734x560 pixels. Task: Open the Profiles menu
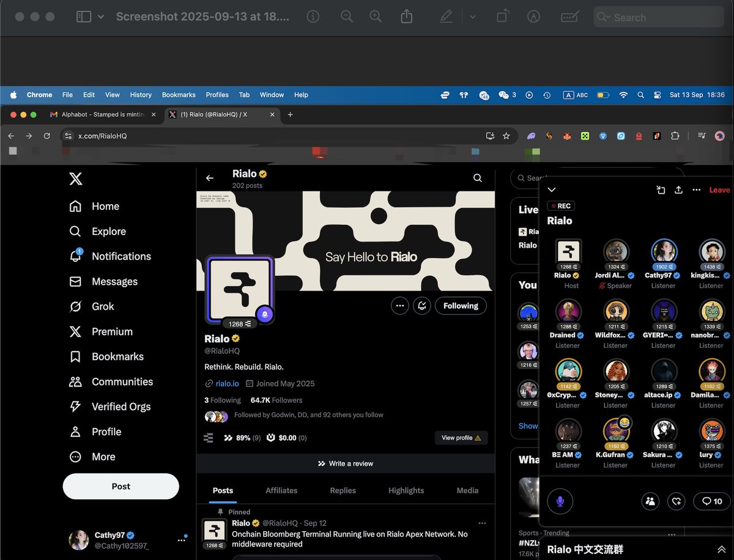click(217, 95)
